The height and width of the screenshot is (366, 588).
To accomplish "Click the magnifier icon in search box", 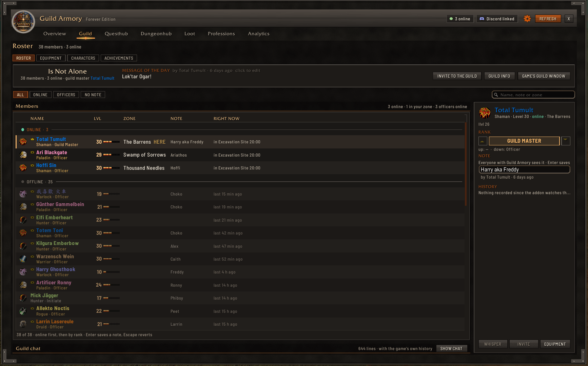I will coord(496,95).
